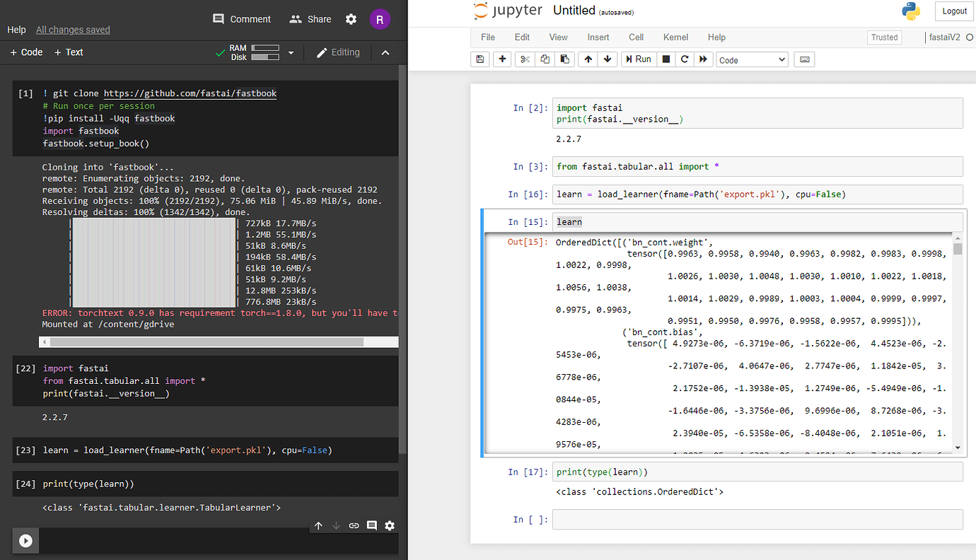The height and width of the screenshot is (560, 976).
Task: Copy selected cells in Jupyter toolbar
Action: [x=545, y=59]
